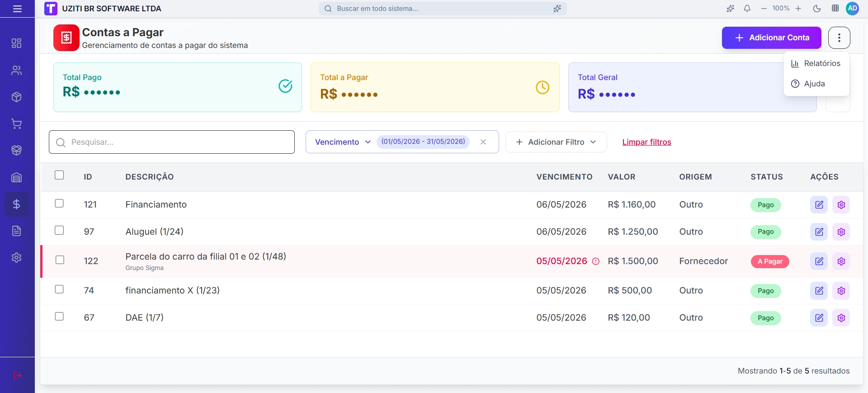Edit entry 121 Financiamento with pencil icon
The image size is (868, 393).
(x=819, y=205)
